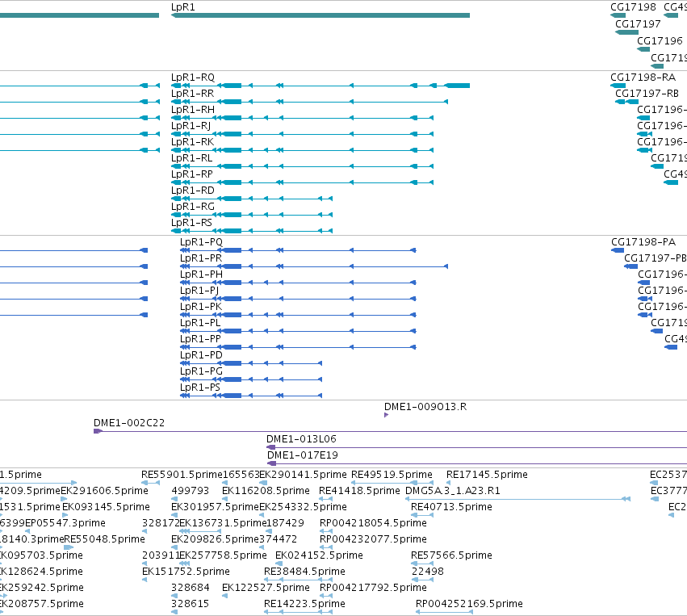Screen dimensions: 687x616
Task: Open the LpR1-PG protein label
Action: (x=202, y=371)
